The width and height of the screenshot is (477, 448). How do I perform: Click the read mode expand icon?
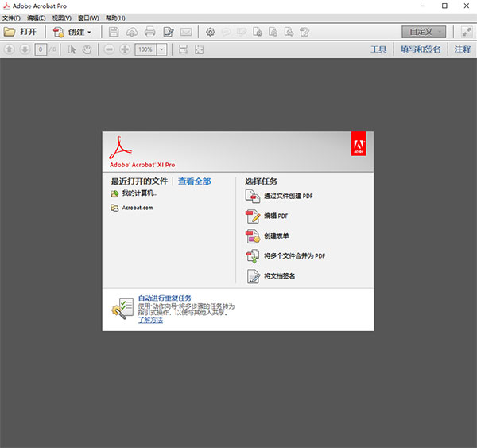tap(467, 32)
